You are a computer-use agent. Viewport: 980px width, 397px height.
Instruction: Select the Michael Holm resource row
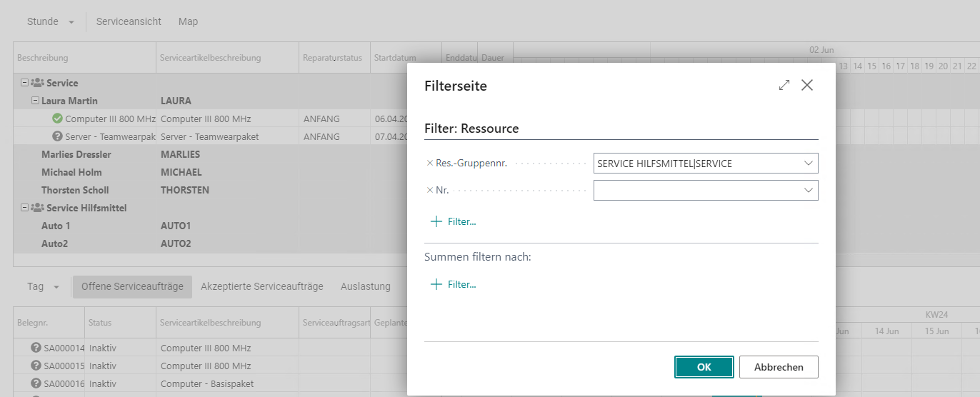pyautogui.click(x=210, y=172)
